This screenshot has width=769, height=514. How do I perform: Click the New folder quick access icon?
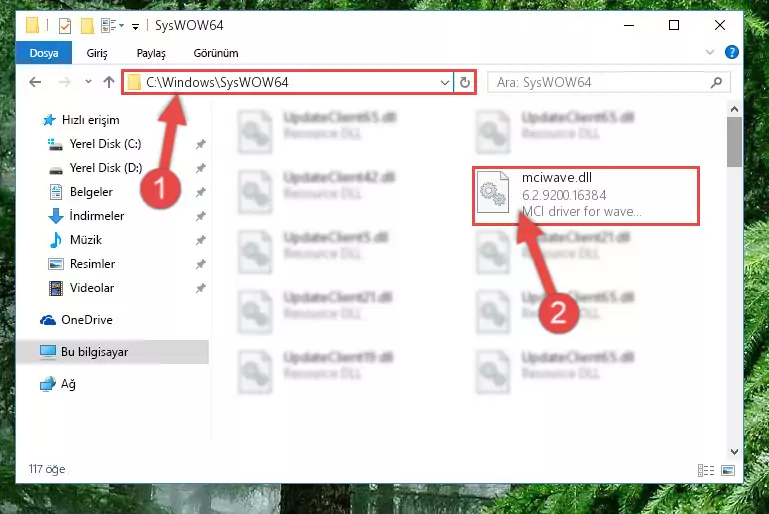coord(87,25)
